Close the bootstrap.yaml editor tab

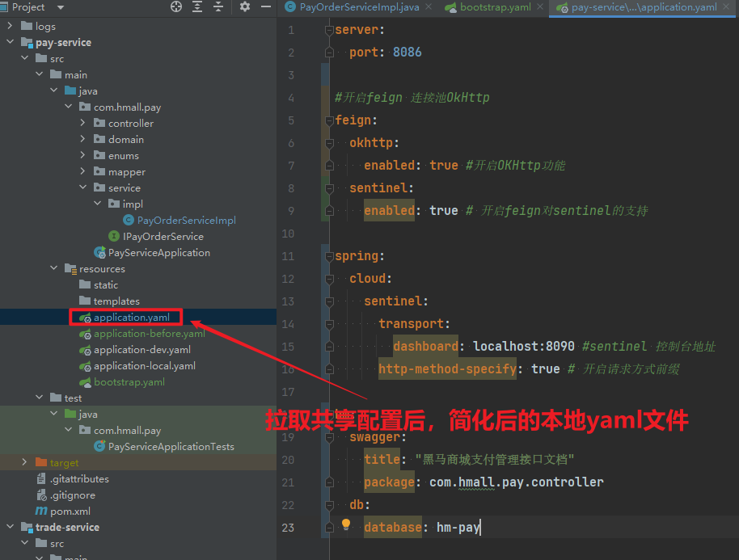pyautogui.click(x=539, y=7)
